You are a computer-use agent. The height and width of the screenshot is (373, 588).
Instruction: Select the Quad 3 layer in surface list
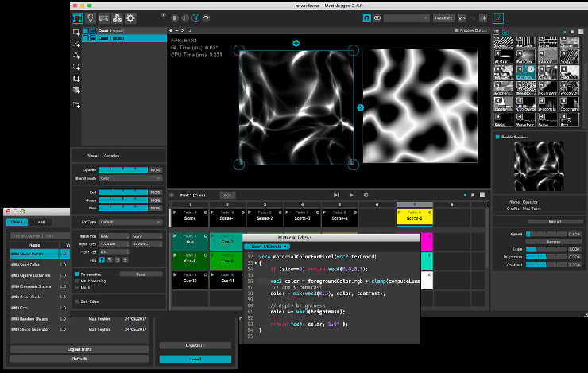click(x=124, y=31)
